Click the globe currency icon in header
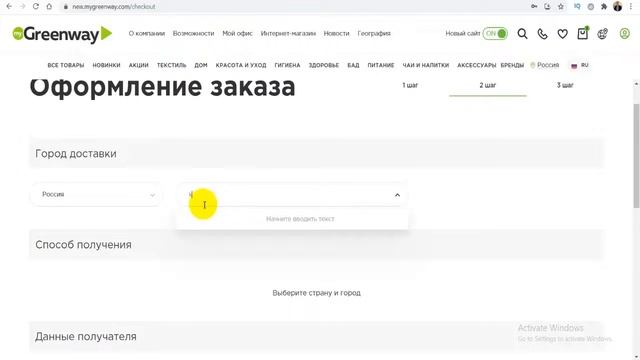This screenshot has height=360, width=640. point(602,34)
